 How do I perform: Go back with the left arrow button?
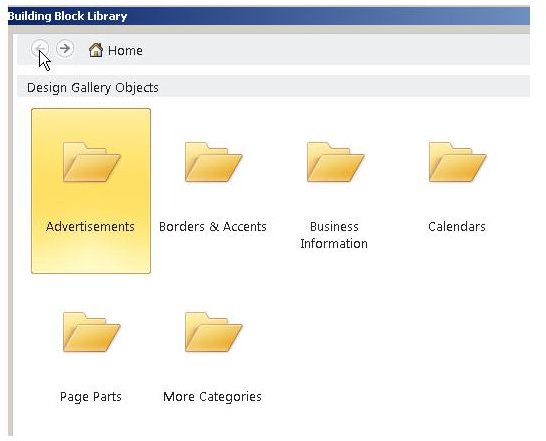pyautogui.click(x=40, y=48)
